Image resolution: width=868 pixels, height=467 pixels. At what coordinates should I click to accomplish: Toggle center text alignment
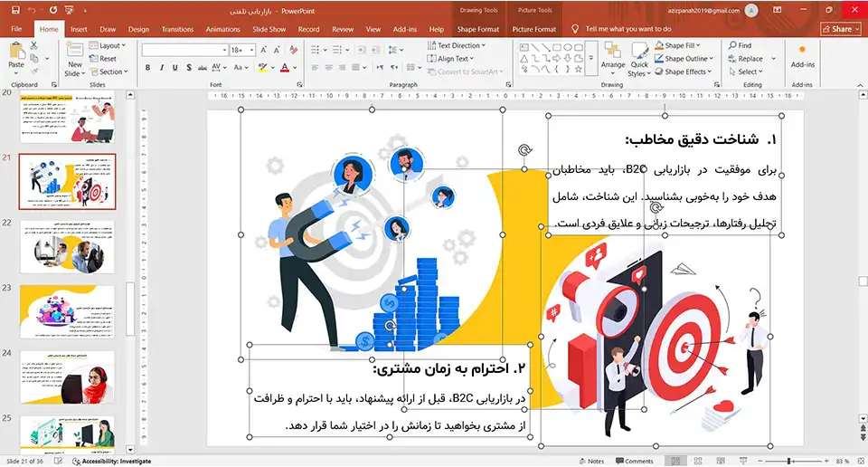[x=328, y=68]
